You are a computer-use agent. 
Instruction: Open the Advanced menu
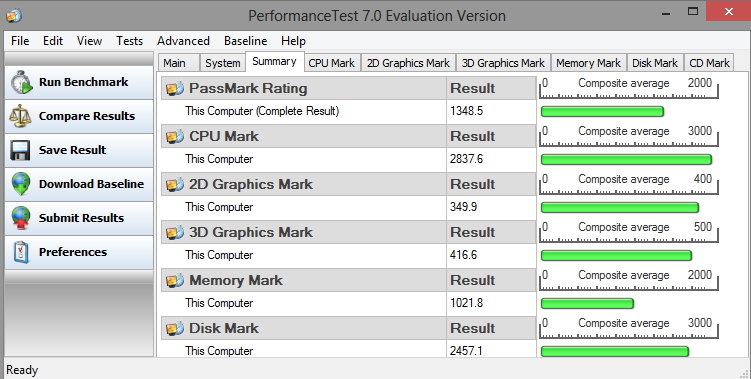[183, 41]
